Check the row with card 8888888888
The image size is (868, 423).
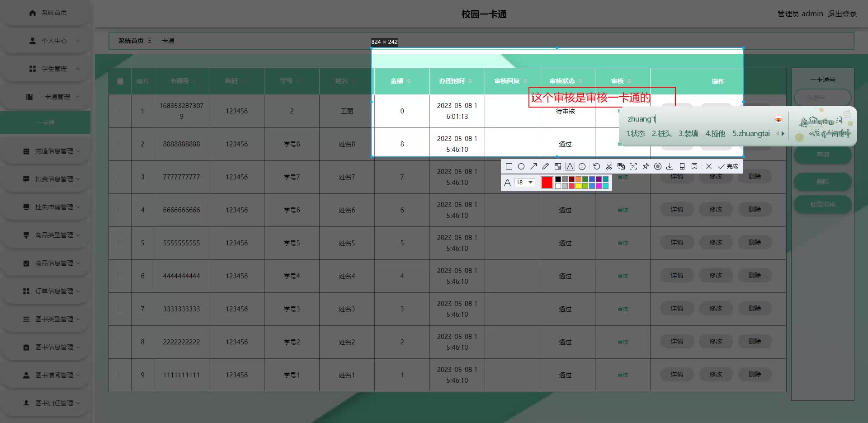120,144
